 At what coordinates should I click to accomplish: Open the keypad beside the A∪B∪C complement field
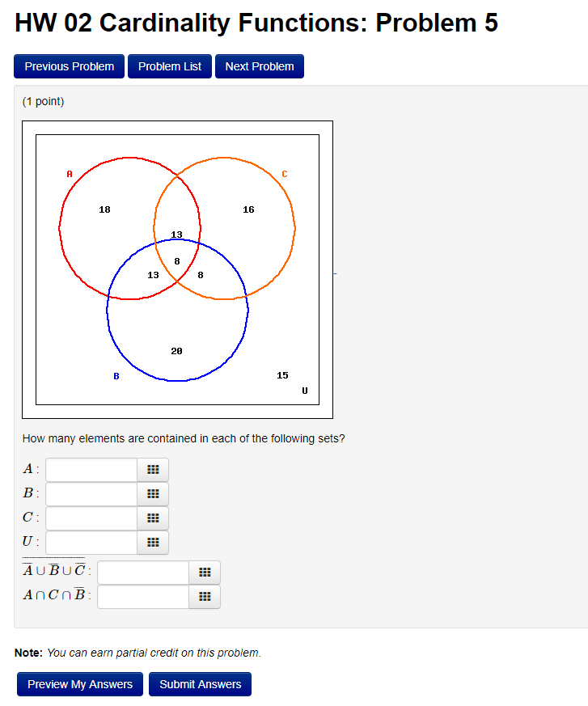click(x=205, y=572)
